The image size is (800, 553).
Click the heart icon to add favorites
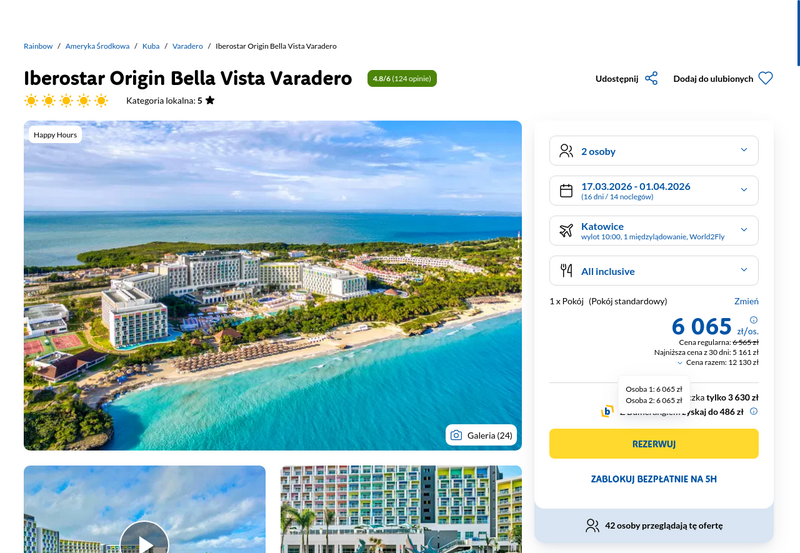765,78
